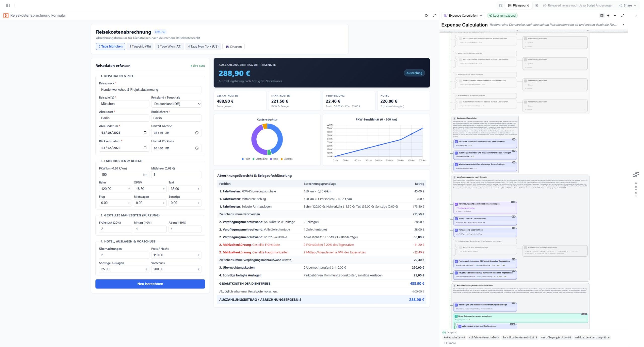Expand outputs via +13 more
Image resolution: width=644 pixels, height=347 pixels.
click(450, 343)
